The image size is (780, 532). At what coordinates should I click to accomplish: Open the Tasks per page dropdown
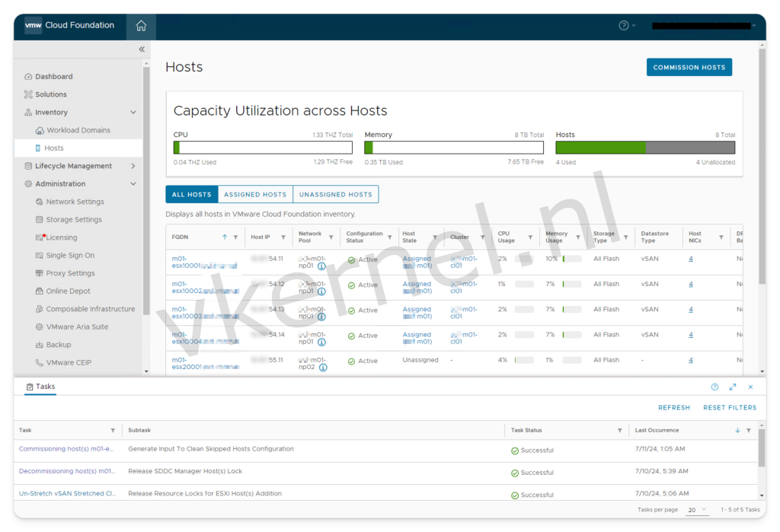click(697, 510)
